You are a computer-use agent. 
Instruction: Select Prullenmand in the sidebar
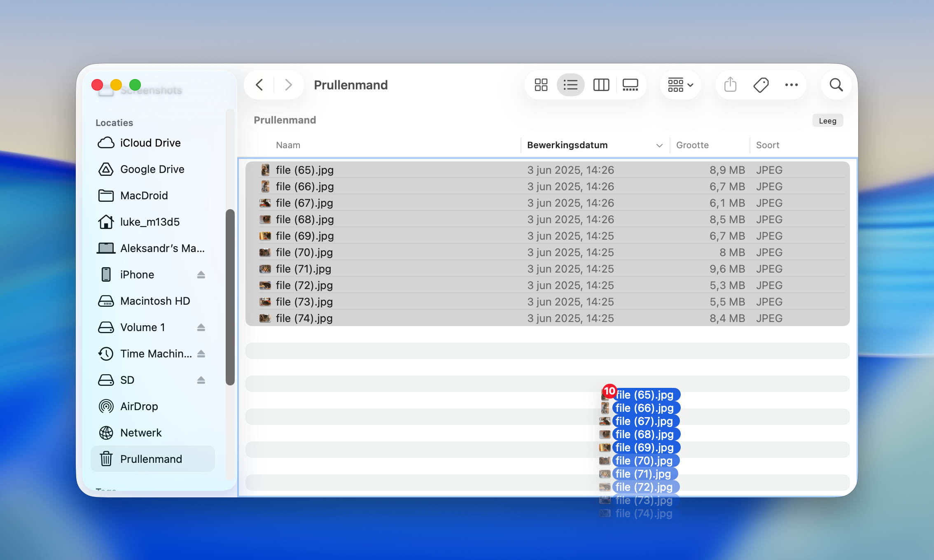point(152,459)
